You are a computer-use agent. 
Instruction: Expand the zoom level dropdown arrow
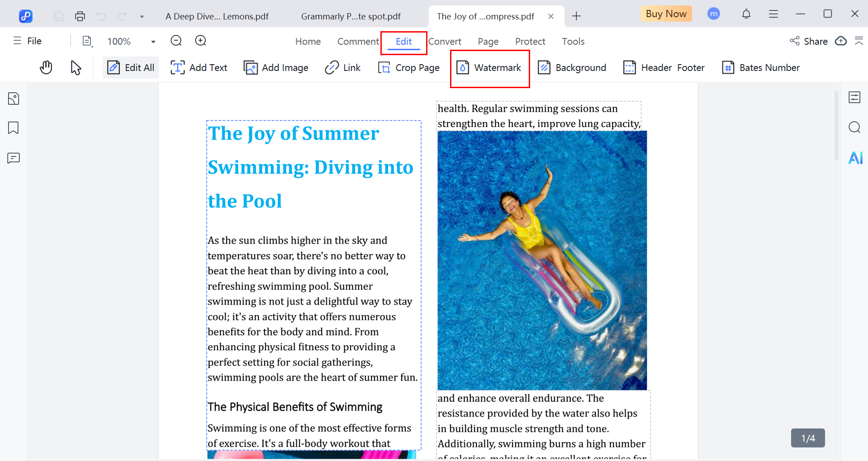(x=153, y=42)
